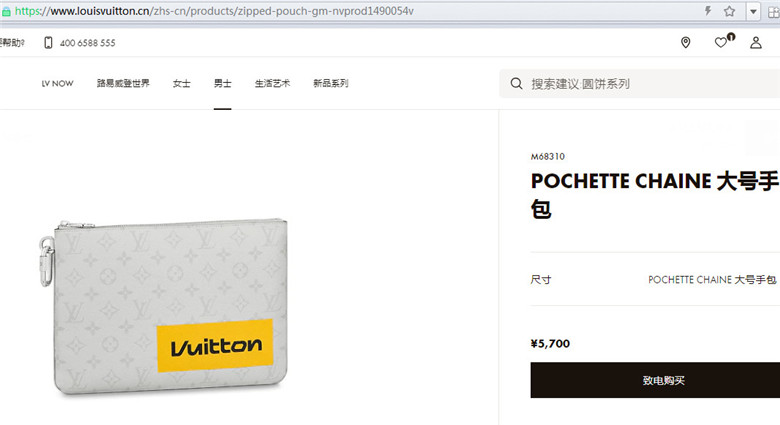Click the lightning bolt icon in address bar

707,11
